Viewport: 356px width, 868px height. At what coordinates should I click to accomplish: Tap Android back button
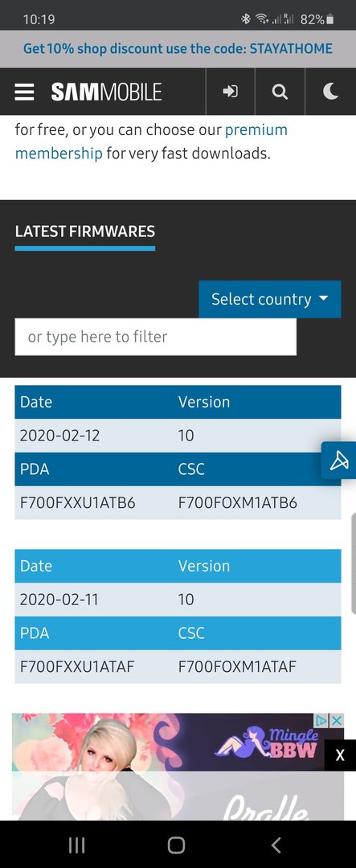276,845
